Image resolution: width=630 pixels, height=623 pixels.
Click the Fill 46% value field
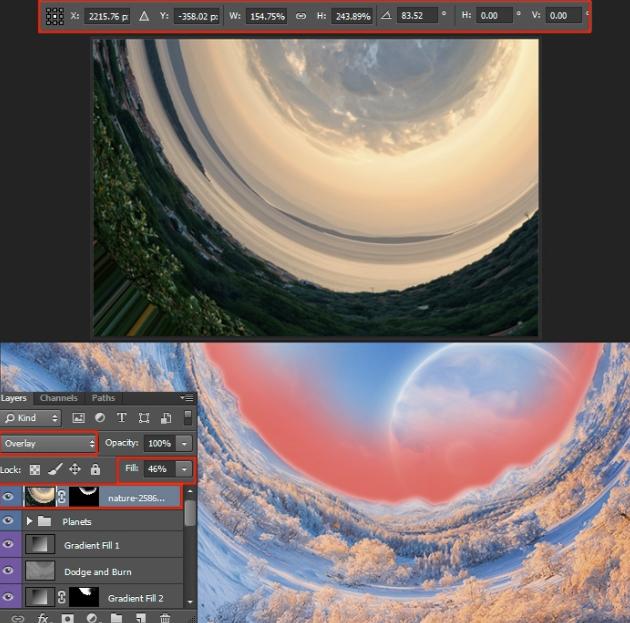[x=160, y=469]
